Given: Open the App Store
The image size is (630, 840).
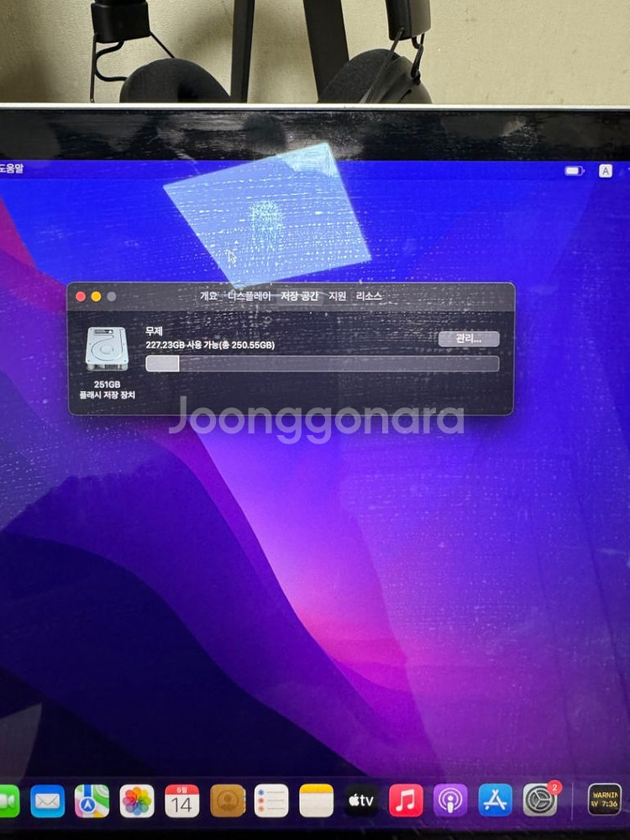Looking at the screenshot, I should point(495,801).
